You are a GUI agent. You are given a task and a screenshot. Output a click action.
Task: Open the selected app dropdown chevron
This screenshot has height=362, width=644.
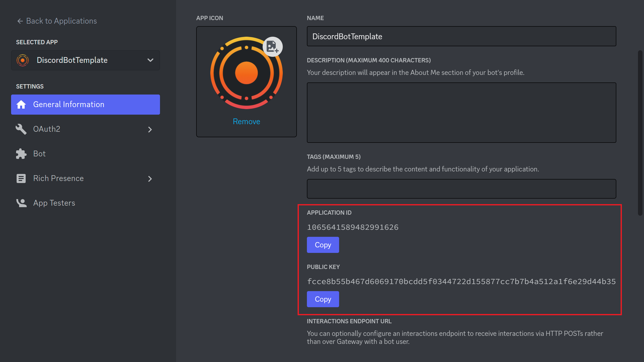point(150,60)
